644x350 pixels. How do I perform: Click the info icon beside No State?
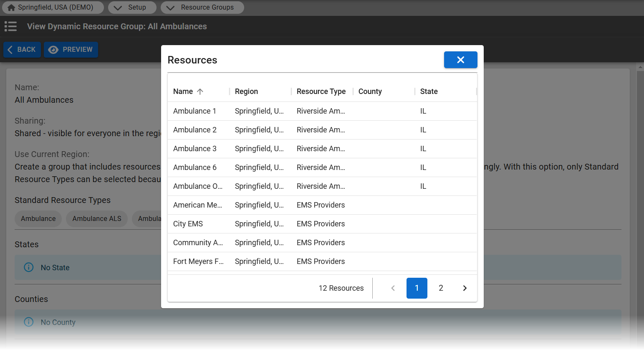(29, 267)
